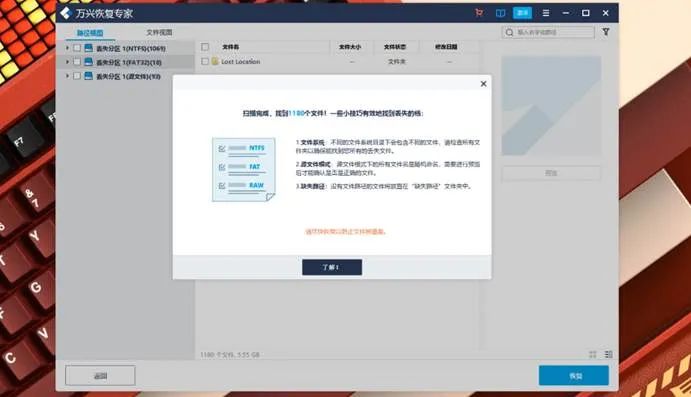Image resolution: width=691 pixels, height=397 pixels.
Task: Open the shopping cart purchase icon
Action: (x=479, y=13)
